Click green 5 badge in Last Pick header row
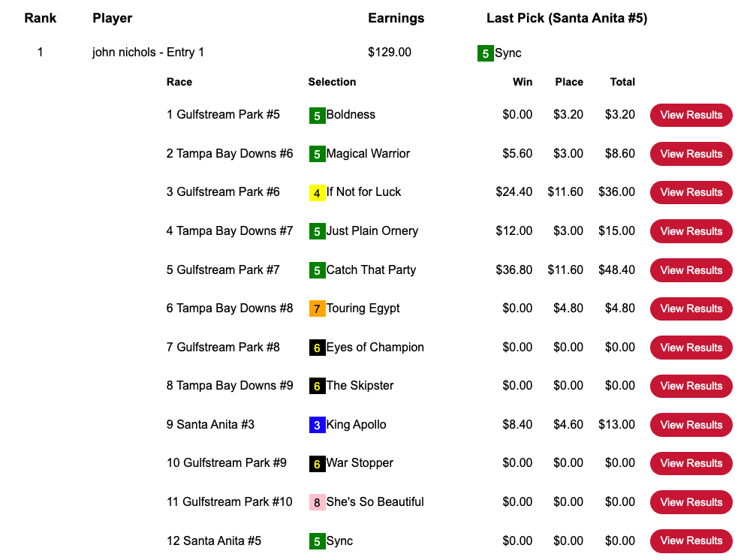The width and height of the screenshot is (756, 560). [x=485, y=53]
